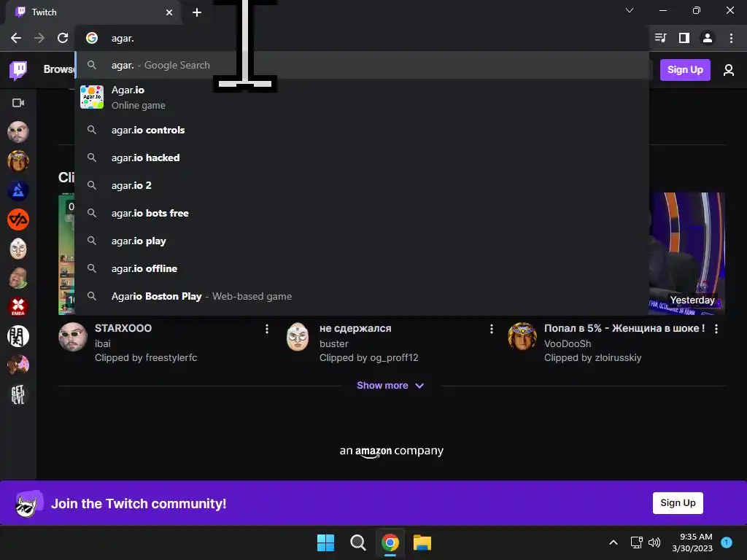The height and width of the screenshot is (560, 747).
Task: Toggle the Chrome side panel icon
Action: (x=684, y=38)
